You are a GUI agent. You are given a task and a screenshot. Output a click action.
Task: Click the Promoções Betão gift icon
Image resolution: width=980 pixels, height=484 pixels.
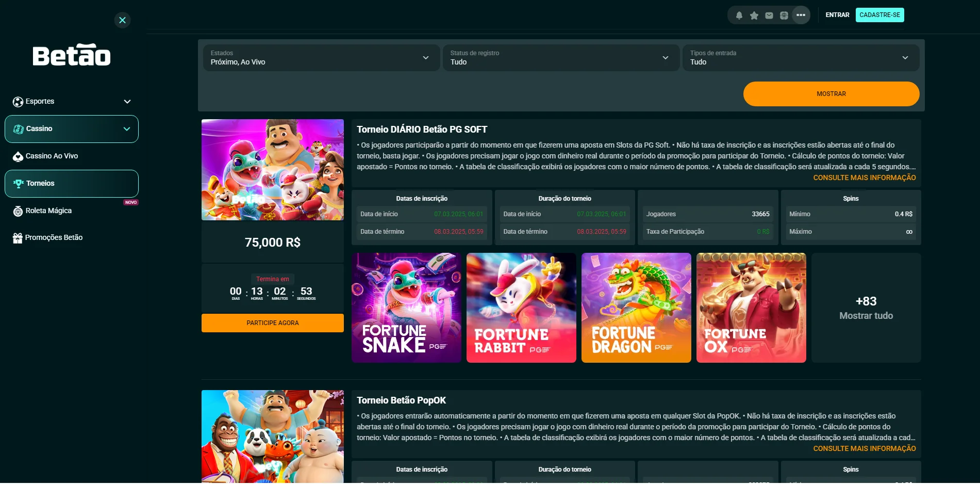click(x=18, y=238)
